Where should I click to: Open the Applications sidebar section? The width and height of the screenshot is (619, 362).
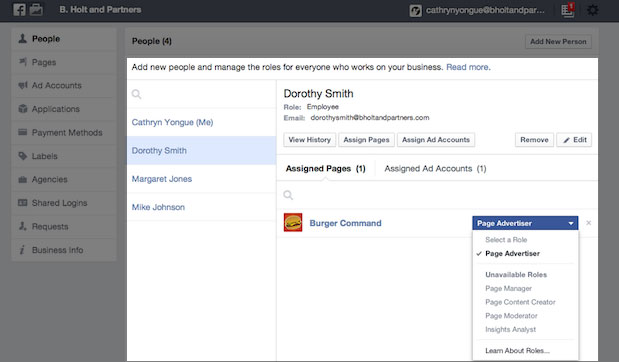[64, 109]
